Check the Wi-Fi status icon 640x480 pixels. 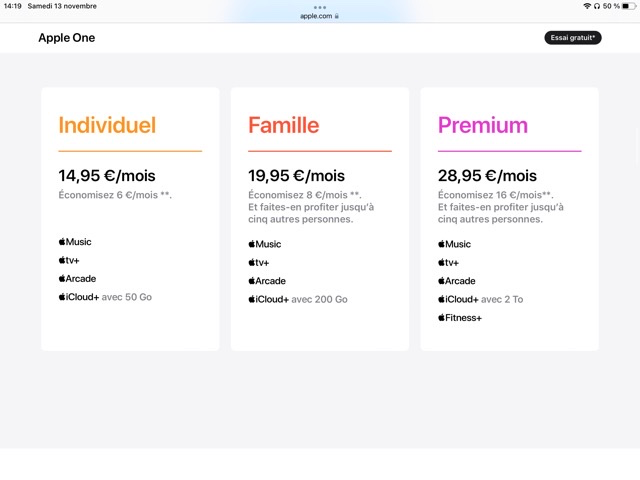(587, 6)
